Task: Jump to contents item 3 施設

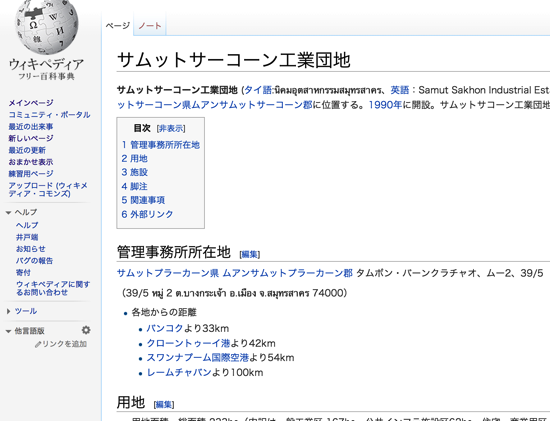Action: pos(134,172)
